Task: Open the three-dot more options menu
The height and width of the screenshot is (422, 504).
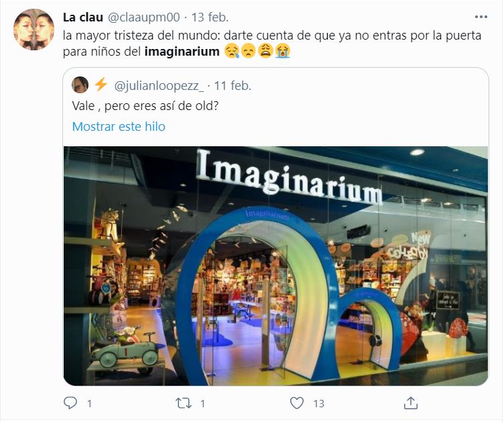Action: 481,17
